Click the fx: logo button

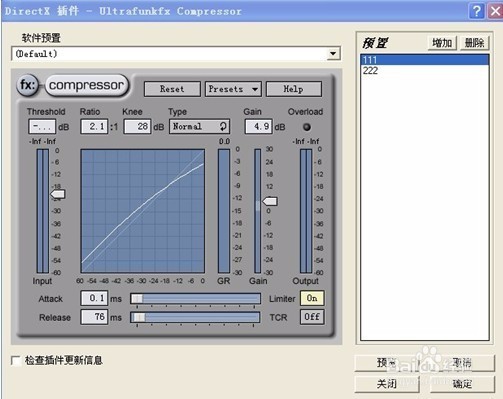click(27, 85)
